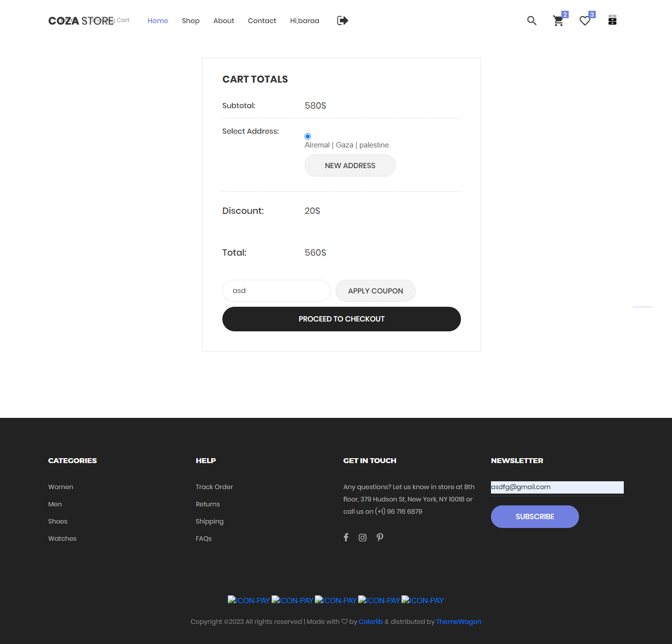Click the Hi,baraa account menu item
Screen dimensions: 672x644
click(305, 21)
